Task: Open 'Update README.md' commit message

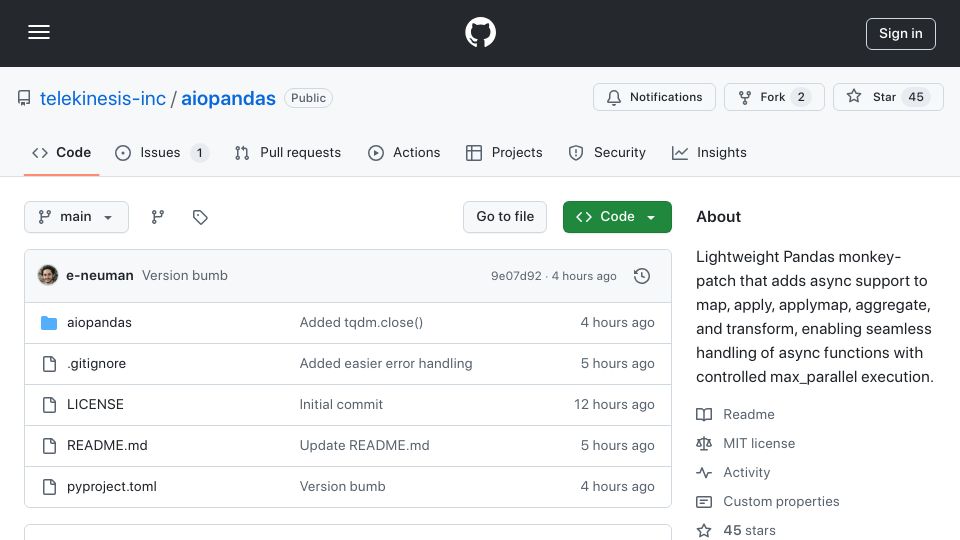Action: (364, 446)
